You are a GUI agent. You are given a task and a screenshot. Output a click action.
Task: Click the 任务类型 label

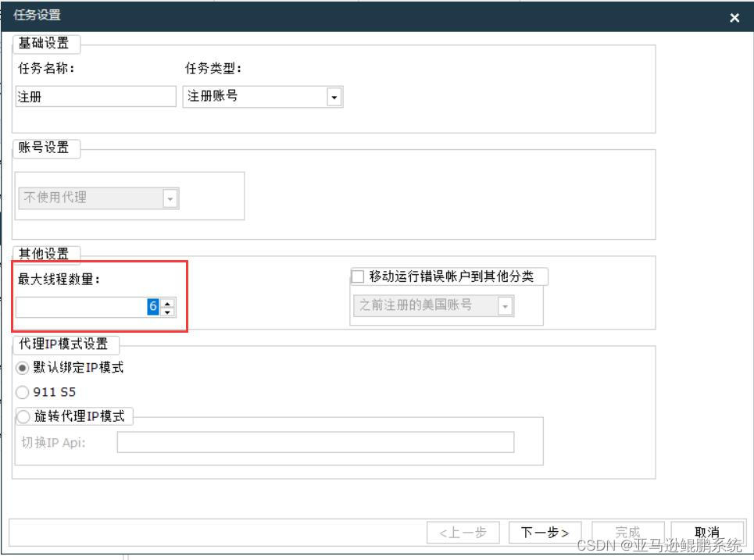pyautogui.click(x=213, y=68)
